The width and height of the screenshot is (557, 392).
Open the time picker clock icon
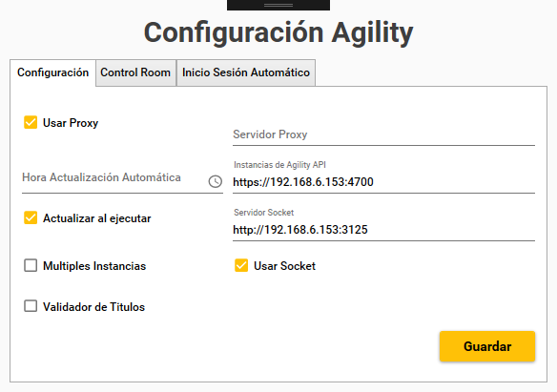coord(216,181)
